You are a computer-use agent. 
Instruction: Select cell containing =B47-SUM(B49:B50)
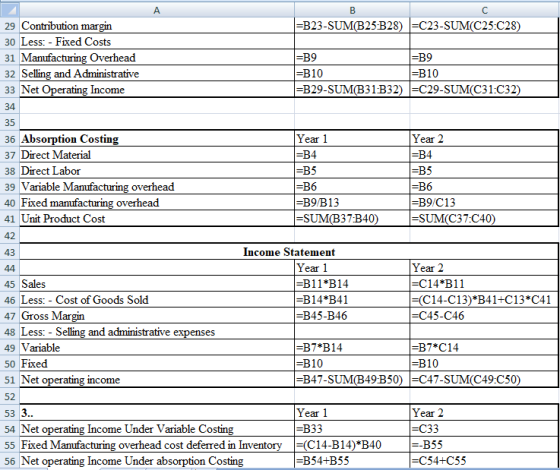[352, 380]
